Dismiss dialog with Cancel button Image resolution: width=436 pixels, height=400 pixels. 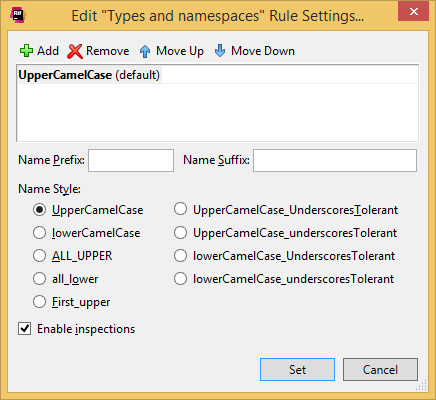point(380,369)
